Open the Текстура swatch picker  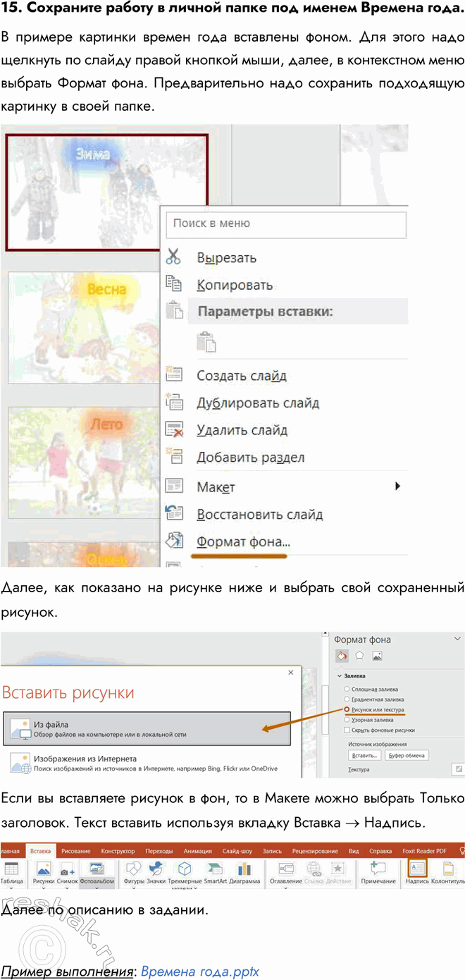[458, 769]
